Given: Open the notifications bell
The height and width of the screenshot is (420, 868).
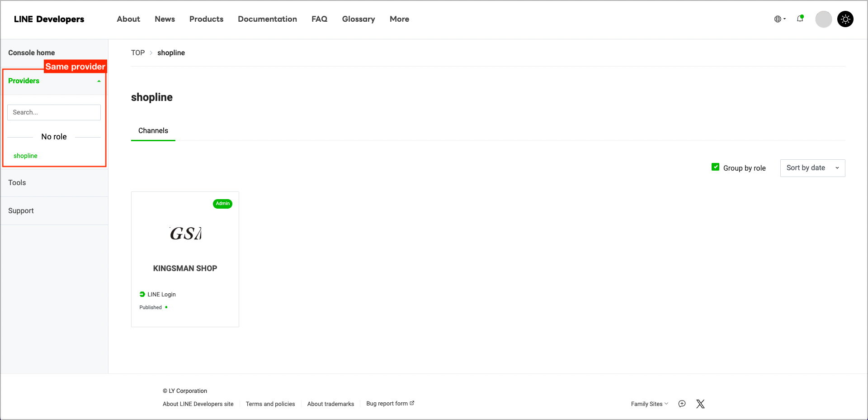Looking at the screenshot, I should 800,19.
